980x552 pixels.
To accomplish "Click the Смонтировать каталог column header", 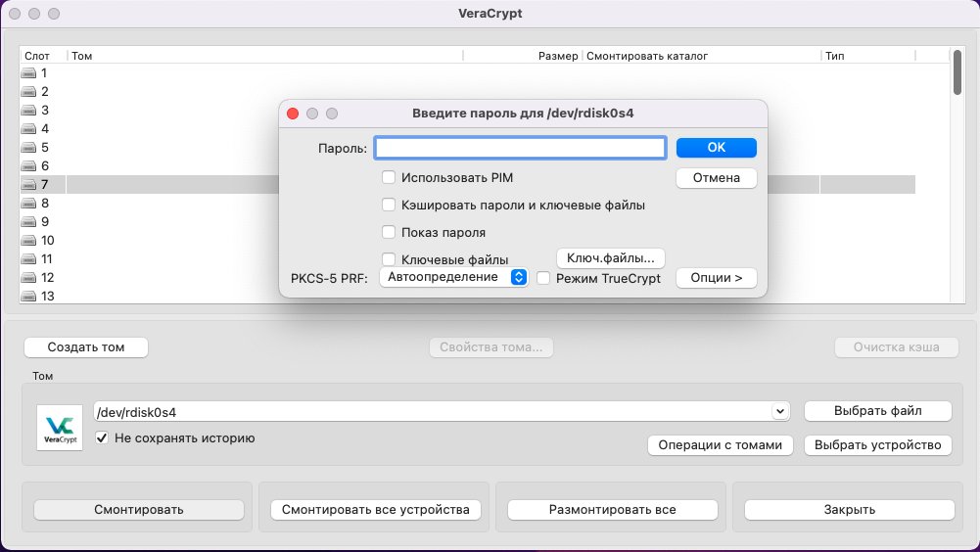I will click(x=647, y=56).
